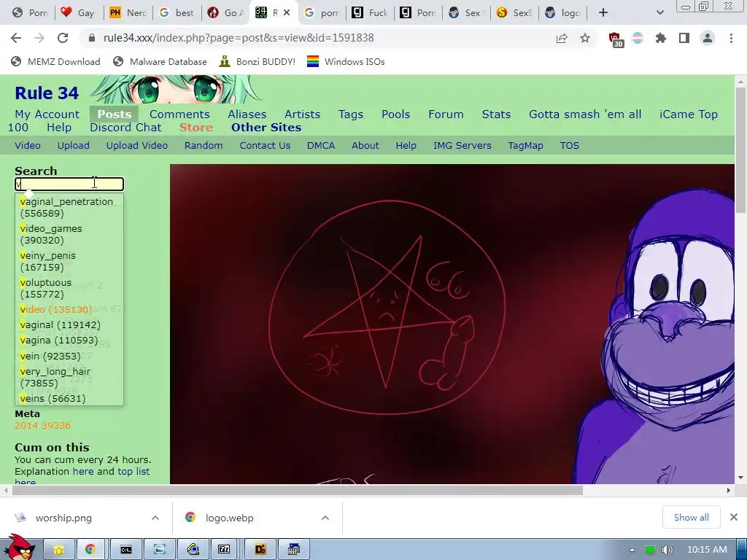Go to the Tags page
747x560 pixels.
[351, 114]
